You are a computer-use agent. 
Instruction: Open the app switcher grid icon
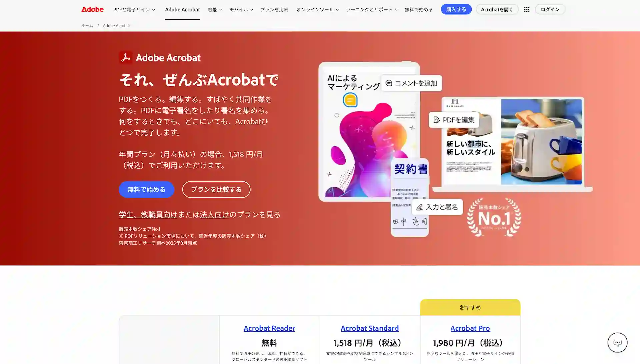pos(527,9)
